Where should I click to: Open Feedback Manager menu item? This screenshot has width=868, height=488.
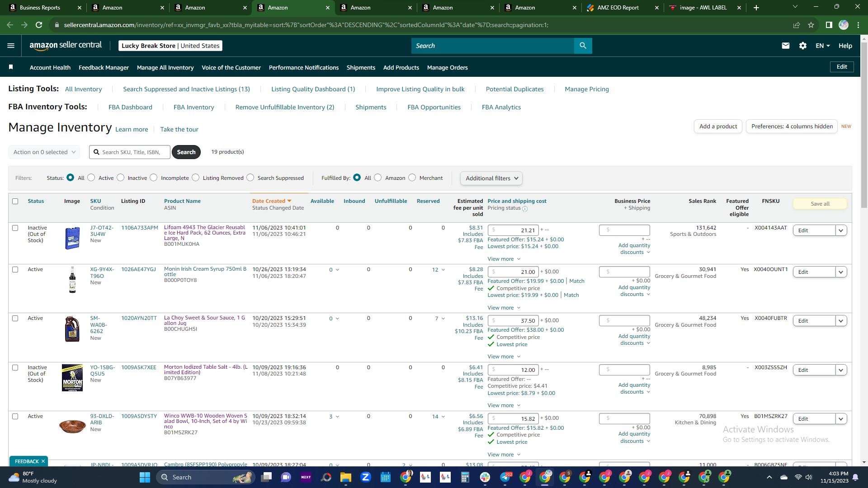[x=104, y=67]
